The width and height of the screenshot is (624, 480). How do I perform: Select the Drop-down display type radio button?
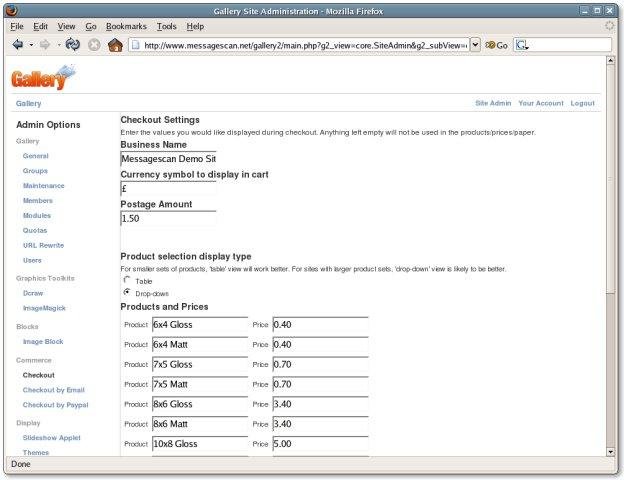(x=127, y=292)
